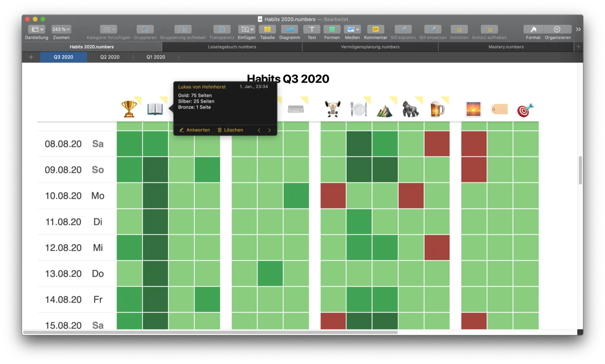Click the Diagramm chart icon
Screen dimensions: 605x364
click(x=289, y=29)
